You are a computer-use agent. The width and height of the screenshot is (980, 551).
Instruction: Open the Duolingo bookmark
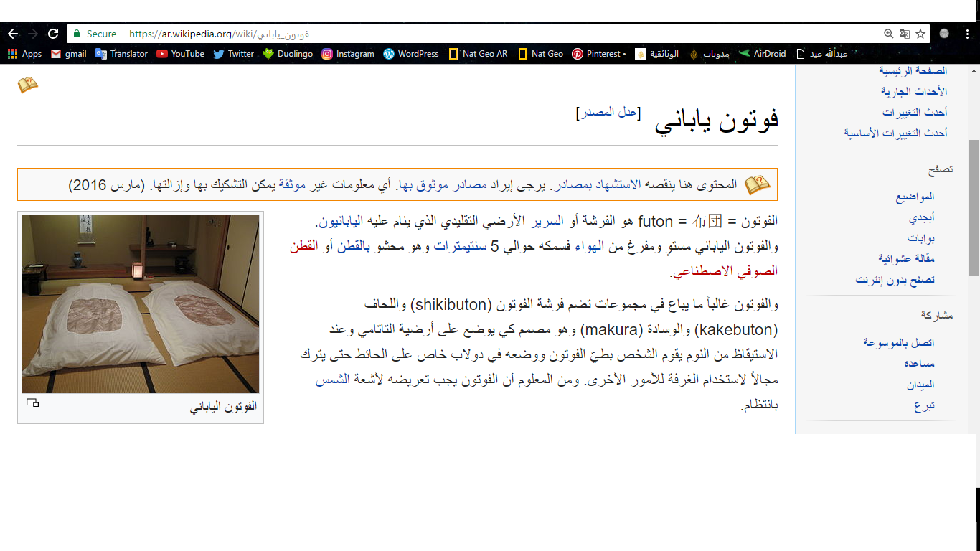(288, 54)
